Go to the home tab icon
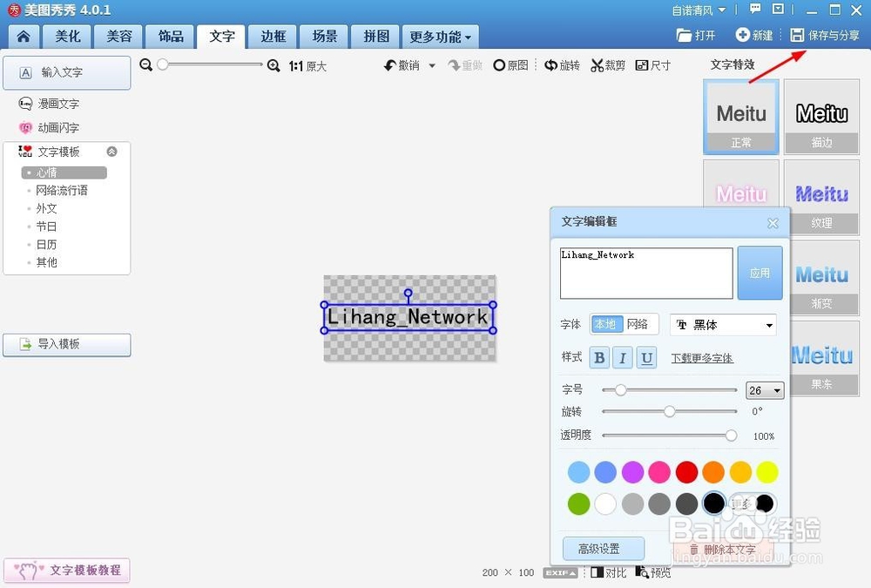This screenshot has width=871, height=588. pyautogui.click(x=24, y=37)
